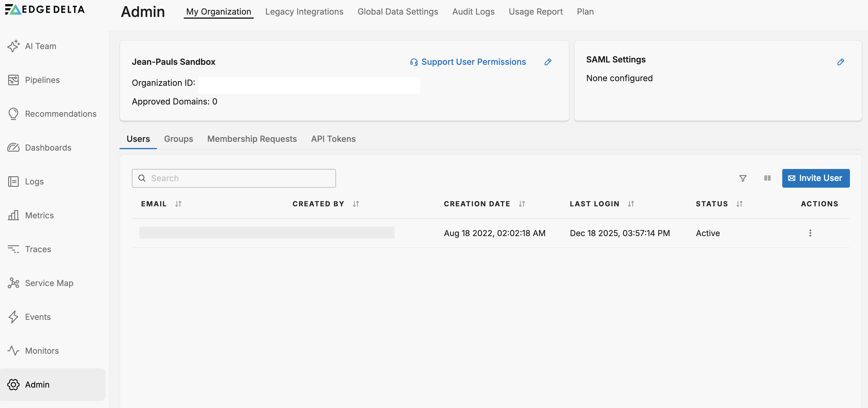Toggle sorting on the LAST LOGIN column
Screen dimensions: 868x408
click(631, 204)
